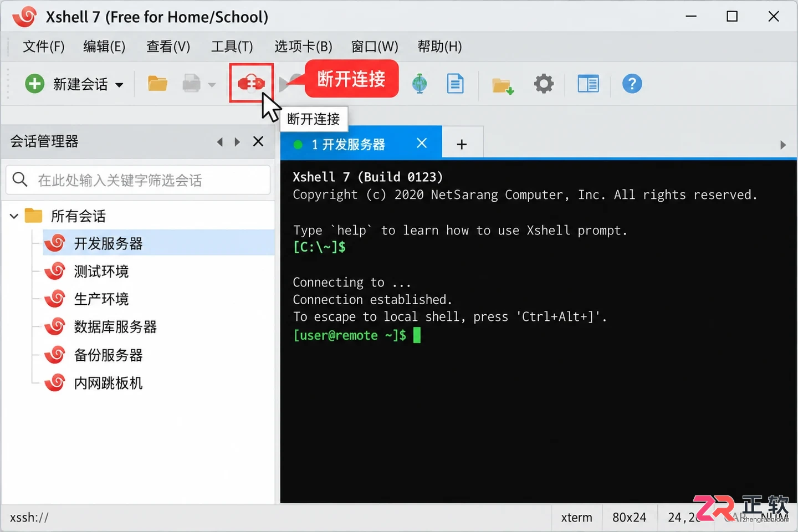Click the tab bar scroll right arrow
This screenshot has width=798, height=532.
(783, 145)
